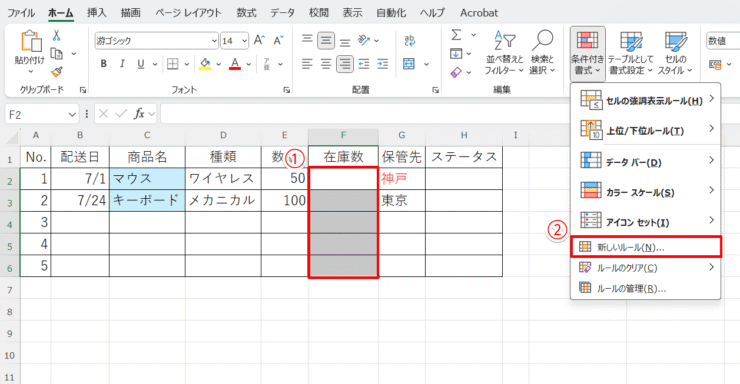Toggle underline formatting
Viewport: 740px width, 384px height.
[140, 64]
